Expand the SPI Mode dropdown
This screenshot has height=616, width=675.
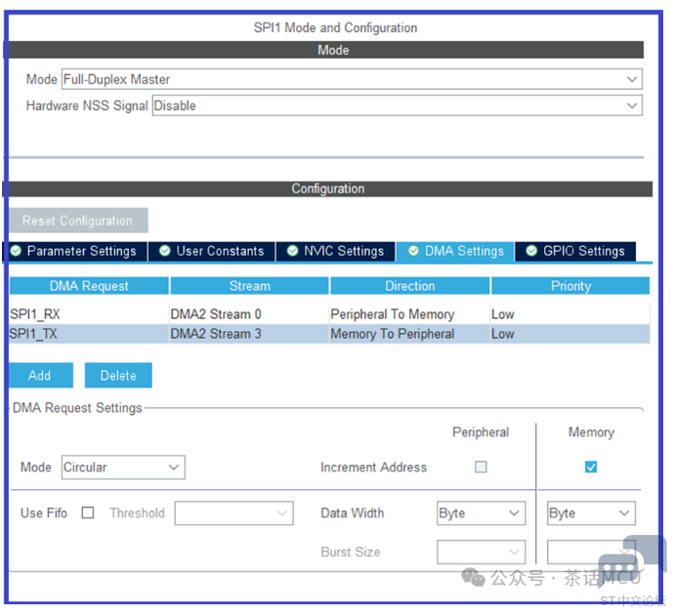pyautogui.click(x=352, y=79)
